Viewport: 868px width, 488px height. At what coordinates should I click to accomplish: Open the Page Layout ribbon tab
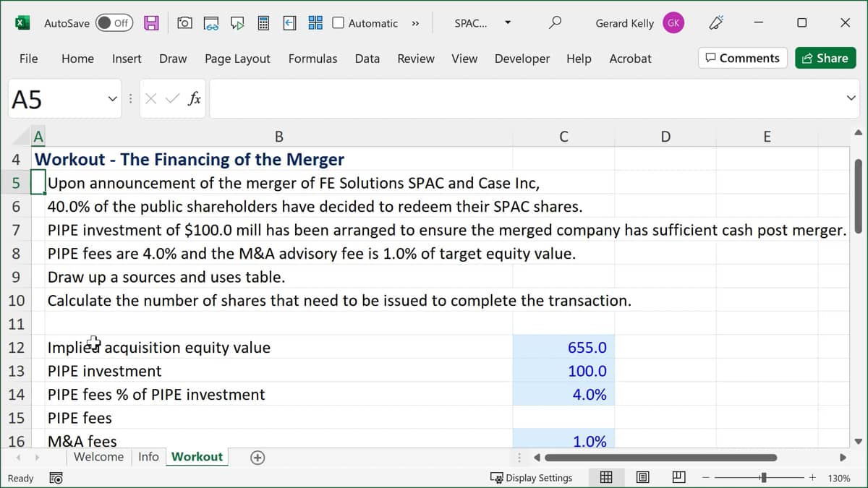[x=237, y=59]
